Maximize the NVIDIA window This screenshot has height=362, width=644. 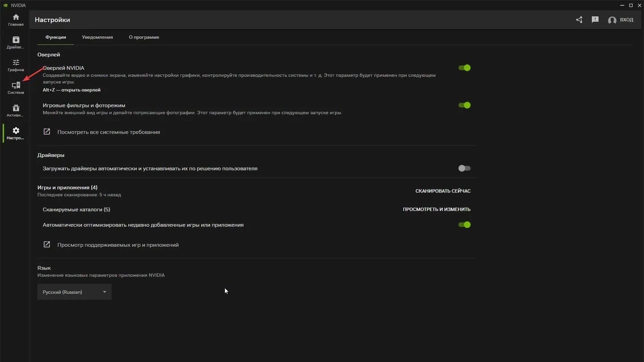coord(631,5)
